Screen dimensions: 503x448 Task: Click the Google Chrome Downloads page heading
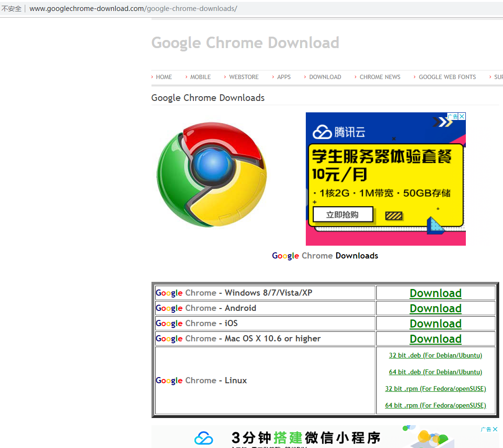(x=208, y=98)
